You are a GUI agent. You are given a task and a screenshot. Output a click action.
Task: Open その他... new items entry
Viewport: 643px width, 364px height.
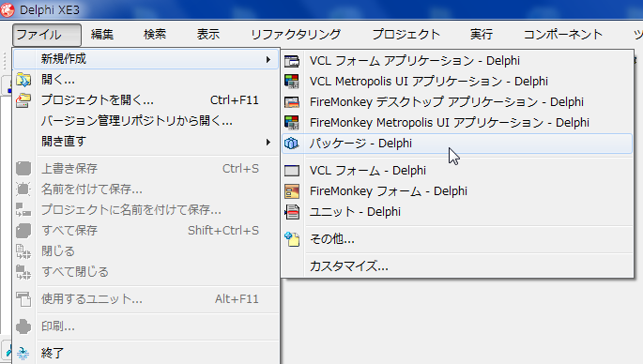457,239
